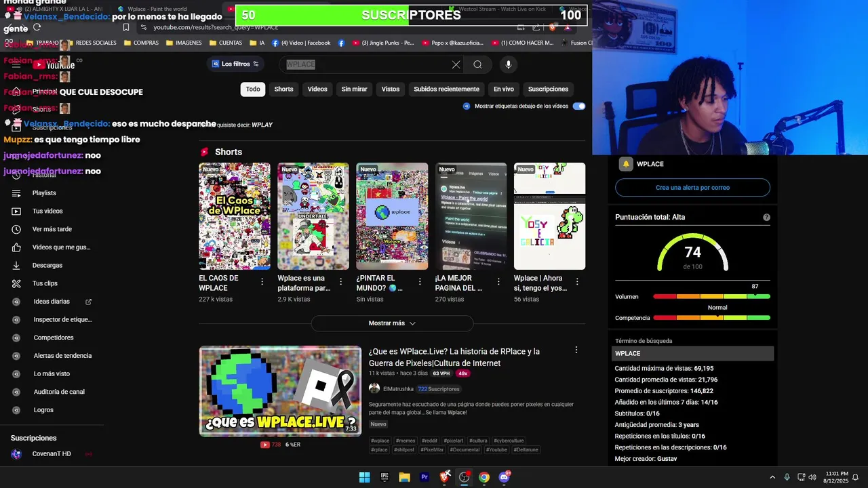Select the Sin mirar filter chip
Image resolution: width=868 pixels, height=488 pixels.
pos(354,89)
